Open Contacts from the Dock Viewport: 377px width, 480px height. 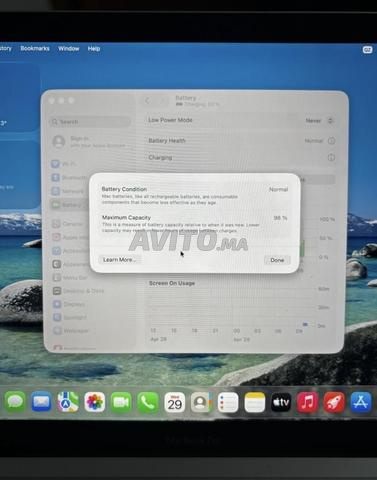[x=201, y=402]
